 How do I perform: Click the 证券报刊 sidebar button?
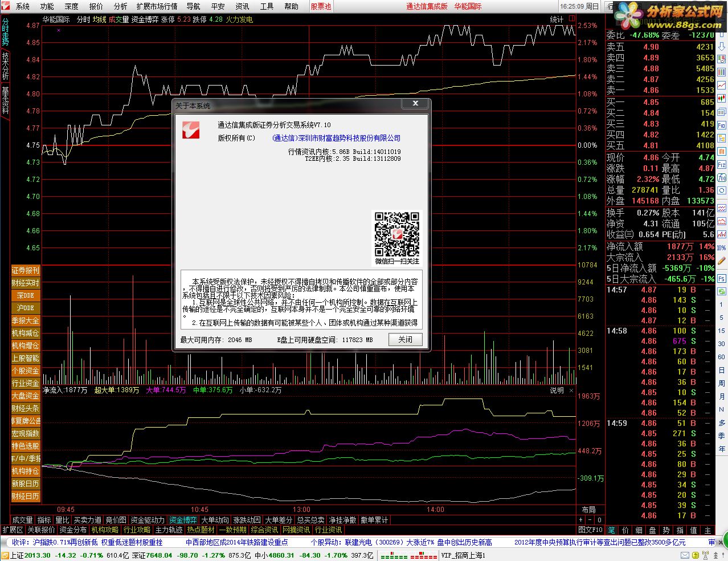point(26,270)
